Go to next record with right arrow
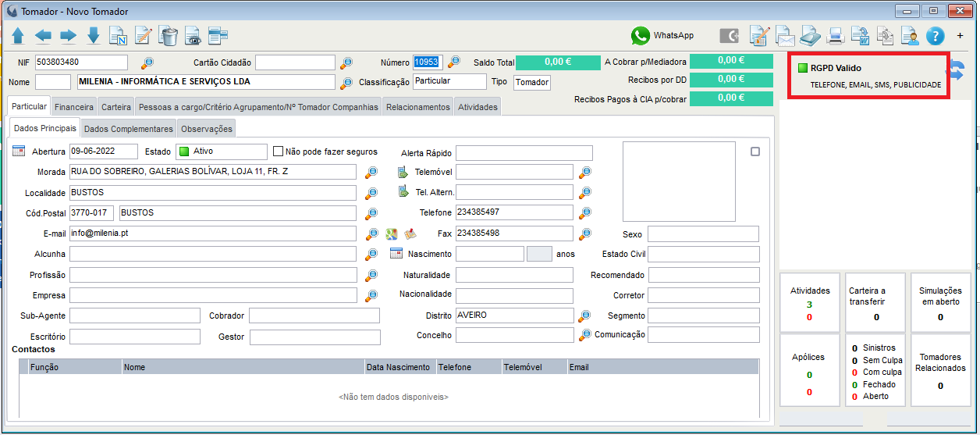This screenshot has height=435, width=980. click(x=68, y=35)
